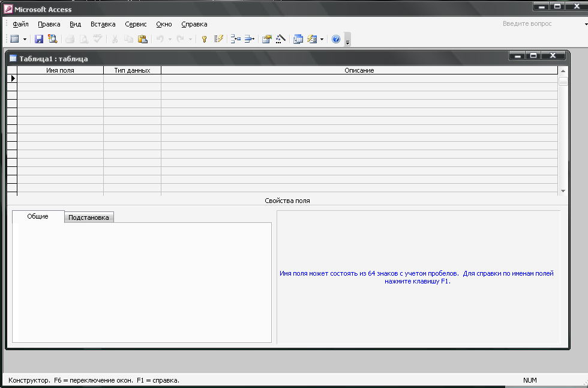Open the Сервис menu
Image resolution: width=588 pixels, height=388 pixels.
[x=136, y=24]
